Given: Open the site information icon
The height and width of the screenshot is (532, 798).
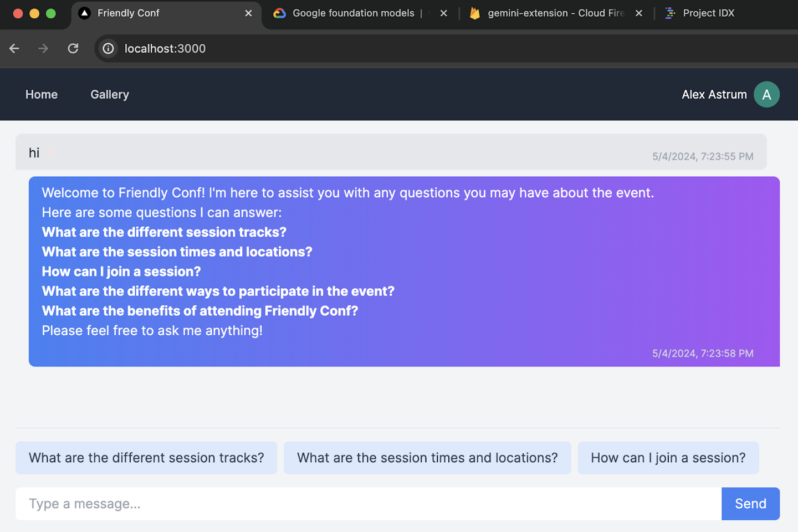Looking at the screenshot, I should point(109,49).
